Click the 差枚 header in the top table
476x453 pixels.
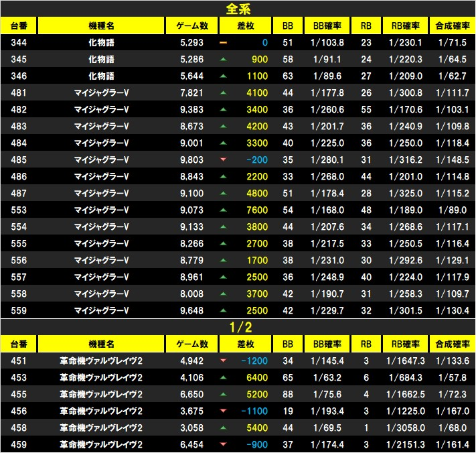245,26
